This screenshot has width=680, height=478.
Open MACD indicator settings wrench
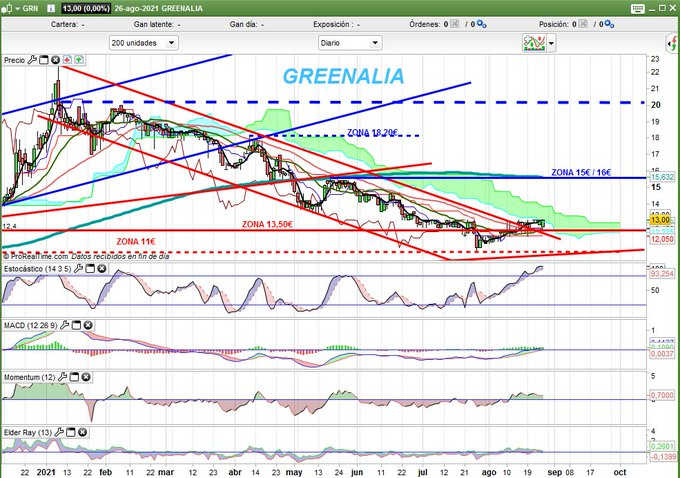(x=65, y=325)
